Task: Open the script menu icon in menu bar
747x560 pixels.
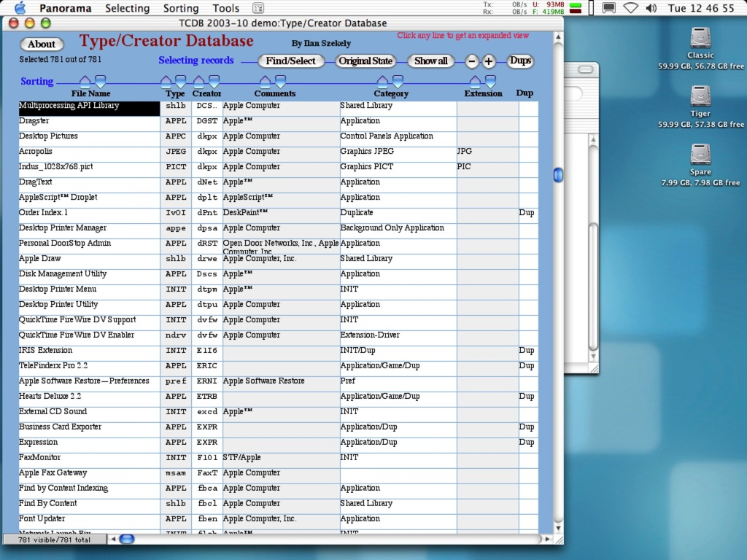Action: pos(258,8)
